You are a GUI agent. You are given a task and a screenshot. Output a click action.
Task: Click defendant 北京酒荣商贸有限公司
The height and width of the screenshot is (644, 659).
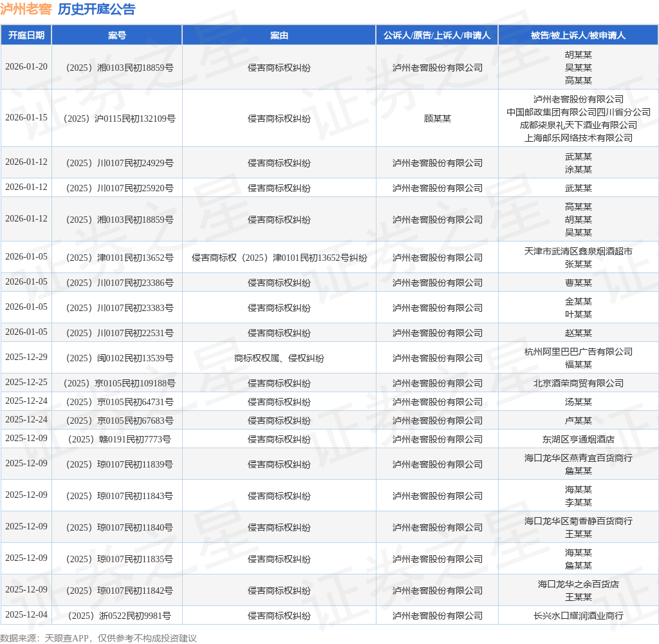579,383
